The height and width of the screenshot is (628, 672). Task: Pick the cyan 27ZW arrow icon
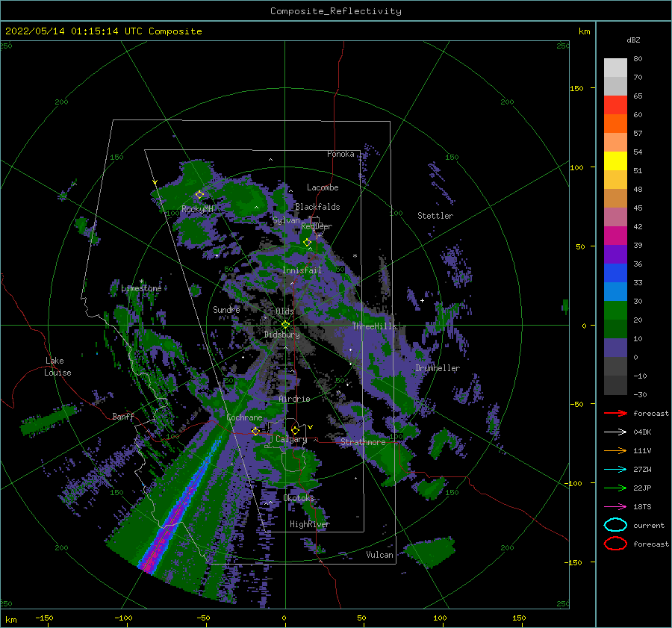[615, 470]
